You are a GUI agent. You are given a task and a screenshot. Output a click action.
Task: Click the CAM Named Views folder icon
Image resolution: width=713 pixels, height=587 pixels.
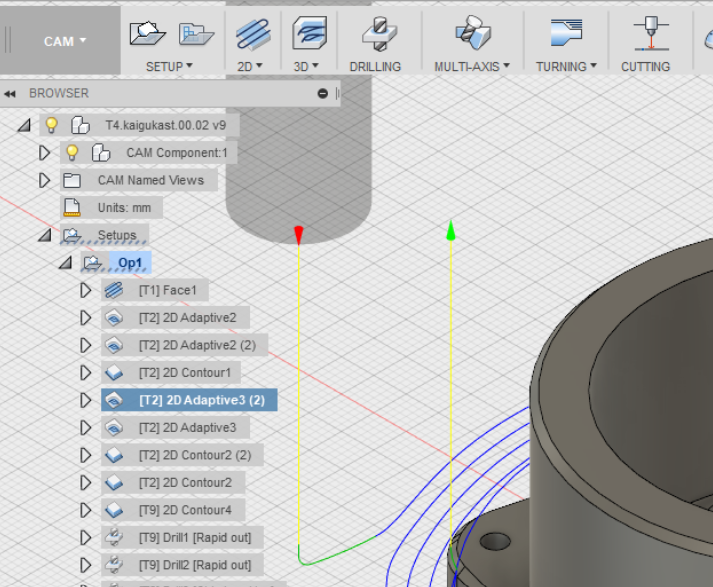coord(72,181)
